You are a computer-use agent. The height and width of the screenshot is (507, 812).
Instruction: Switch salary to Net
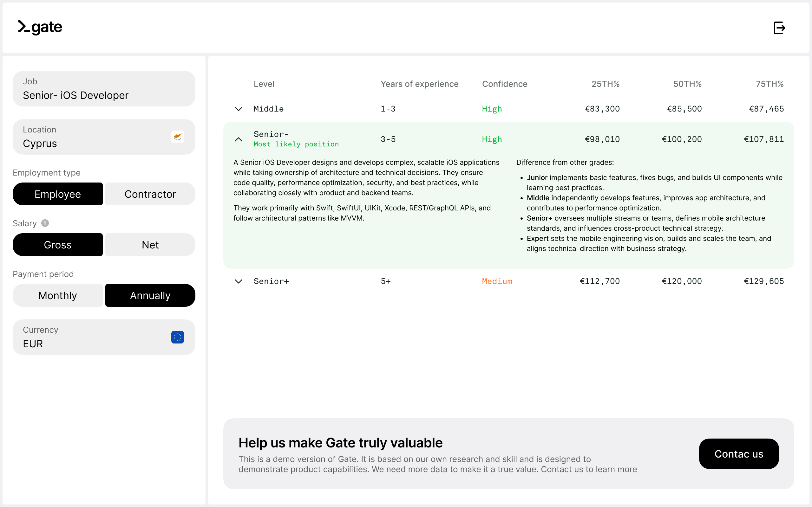[x=150, y=245]
